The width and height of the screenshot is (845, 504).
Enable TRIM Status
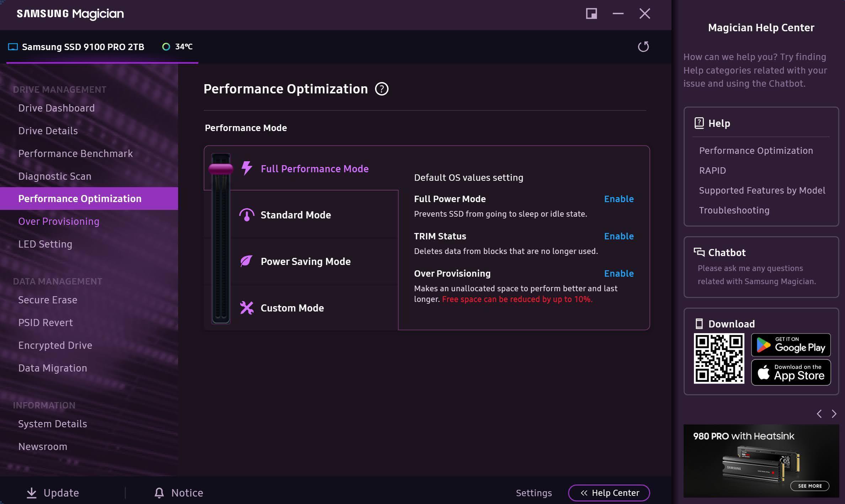(x=619, y=236)
